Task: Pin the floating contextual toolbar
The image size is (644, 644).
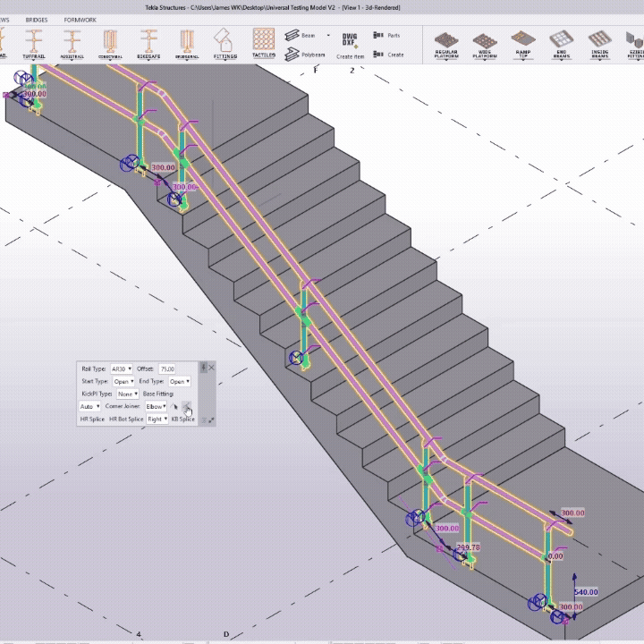Action: tap(204, 368)
